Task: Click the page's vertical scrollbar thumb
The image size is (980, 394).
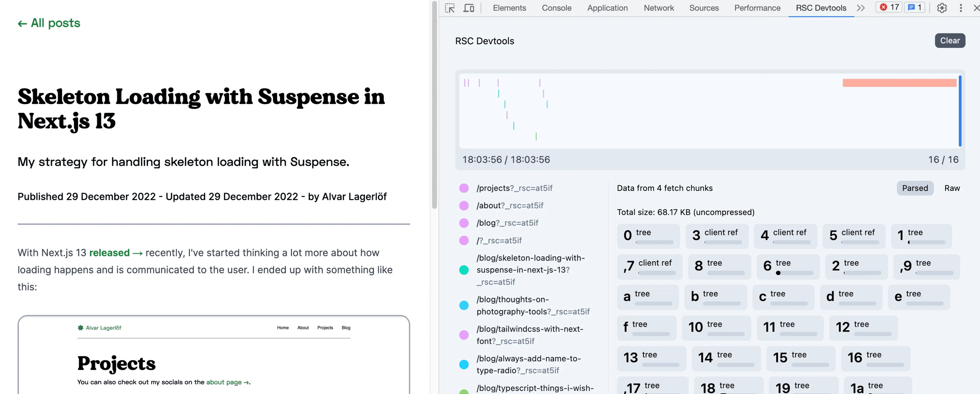Action: pyautogui.click(x=434, y=105)
